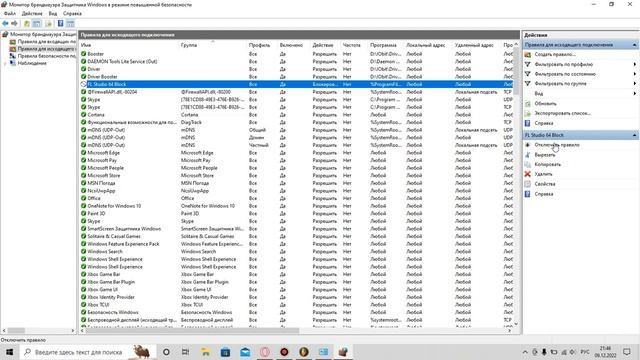Select the DAEMON Tools Lite Service (Out) rule

pos(297,62)
